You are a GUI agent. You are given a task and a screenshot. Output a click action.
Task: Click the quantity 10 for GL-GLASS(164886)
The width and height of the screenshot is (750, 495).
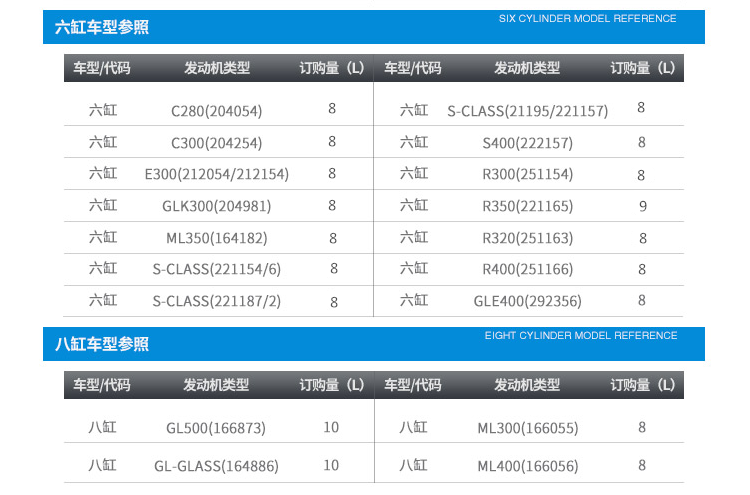coord(331,465)
